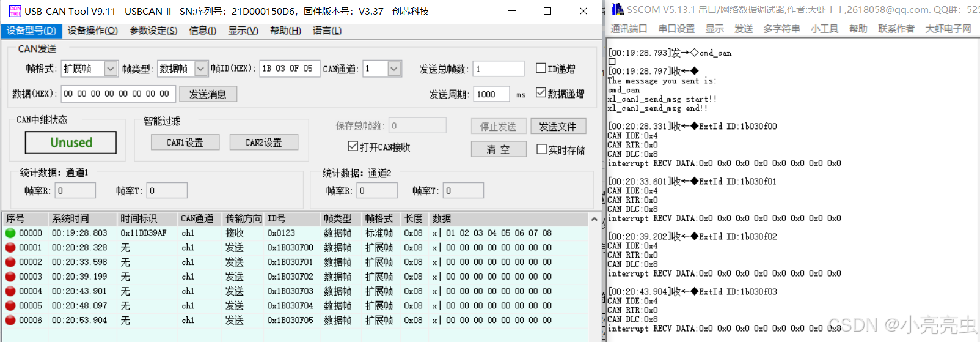Select the 0x1B030F03 ID cell

[290, 291]
